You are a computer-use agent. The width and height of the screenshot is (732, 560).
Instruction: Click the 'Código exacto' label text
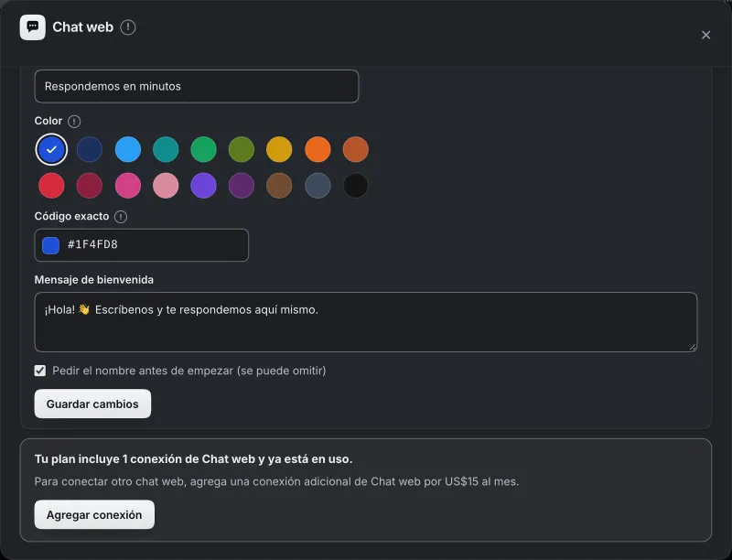click(72, 217)
